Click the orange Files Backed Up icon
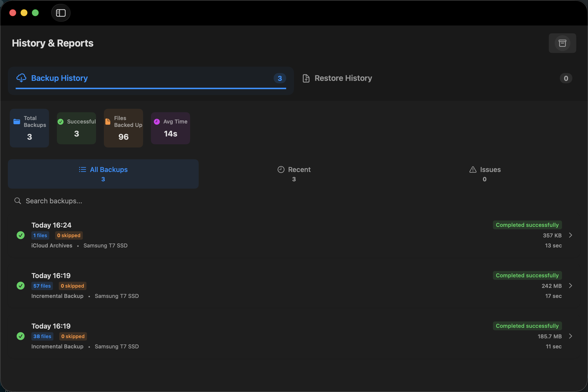 pos(108,122)
